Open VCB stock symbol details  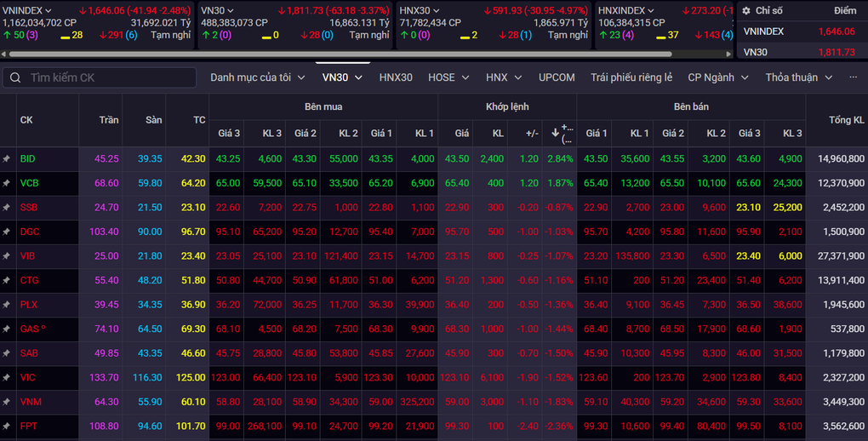(29, 183)
